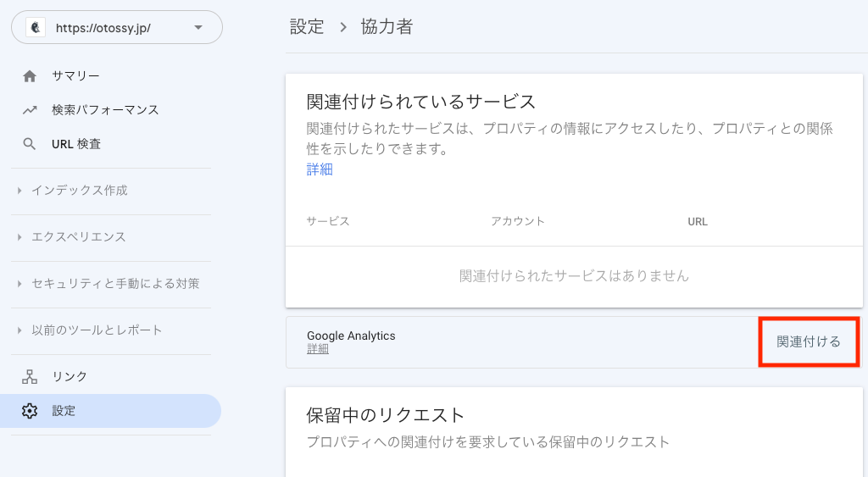This screenshot has height=477, width=868.
Task: Click the https://otossy.jp/ property URL text
Action: [103, 28]
